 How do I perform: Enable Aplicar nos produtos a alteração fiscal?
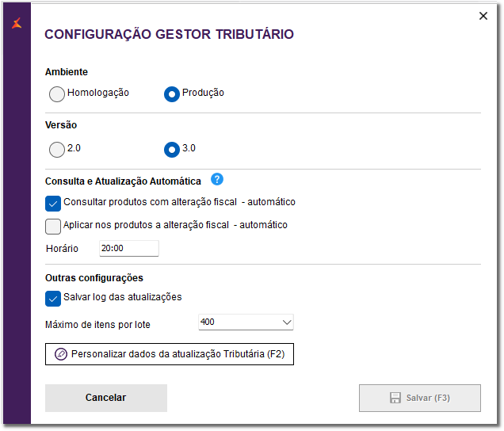point(54,226)
